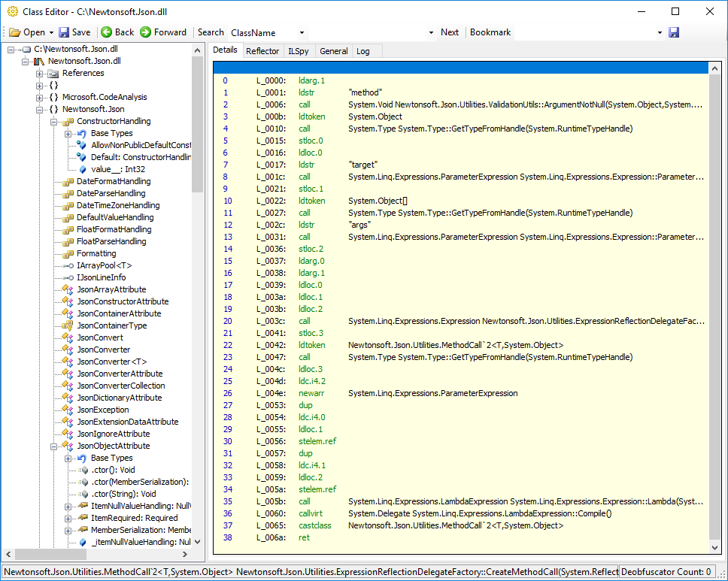Viewport: 728px width, 581px height.
Task: Click the Save button label
Action: (81, 32)
